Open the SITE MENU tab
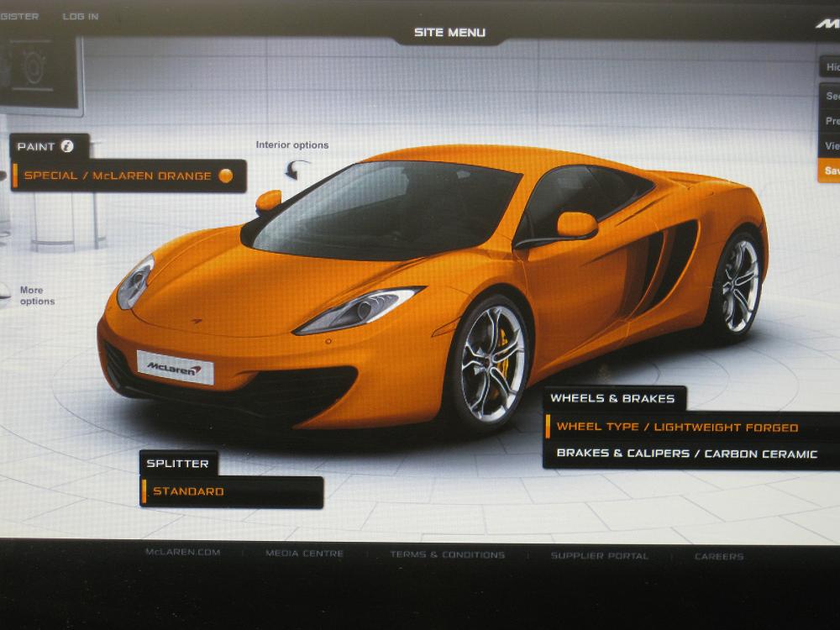Image resolution: width=840 pixels, height=630 pixels. click(x=449, y=32)
